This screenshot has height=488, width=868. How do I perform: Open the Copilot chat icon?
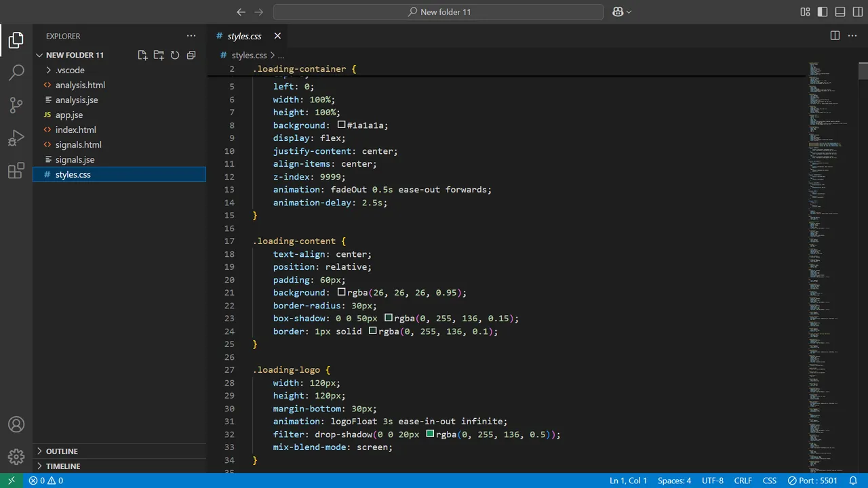pos(618,12)
